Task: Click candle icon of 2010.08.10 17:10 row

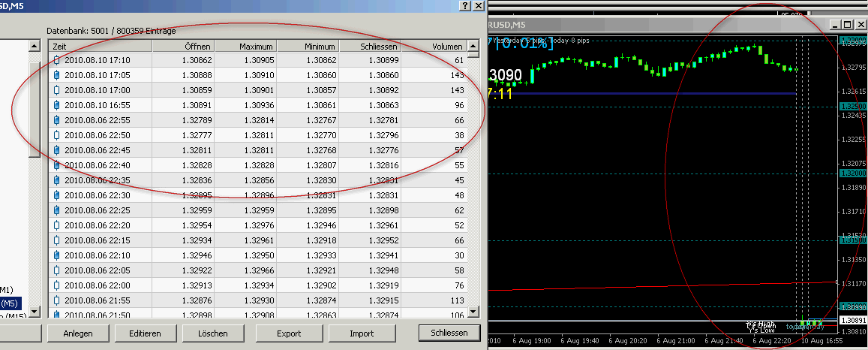Action: (x=57, y=60)
